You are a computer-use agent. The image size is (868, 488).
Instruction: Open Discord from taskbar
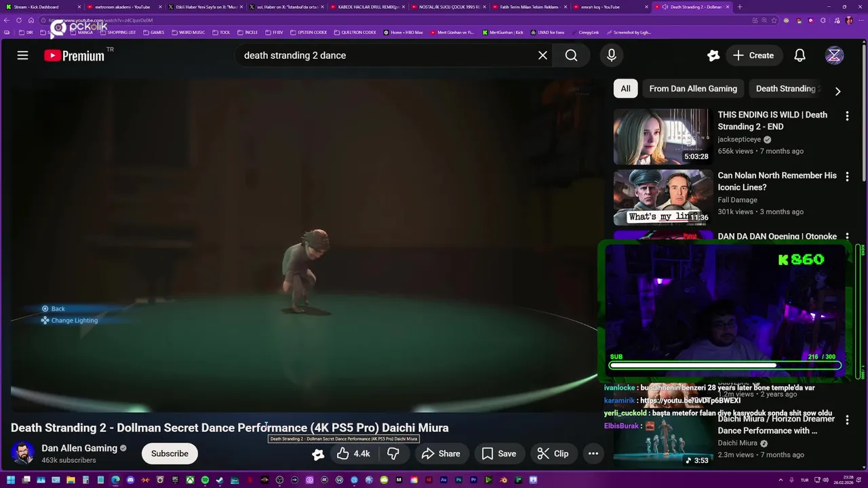point(130,480)
